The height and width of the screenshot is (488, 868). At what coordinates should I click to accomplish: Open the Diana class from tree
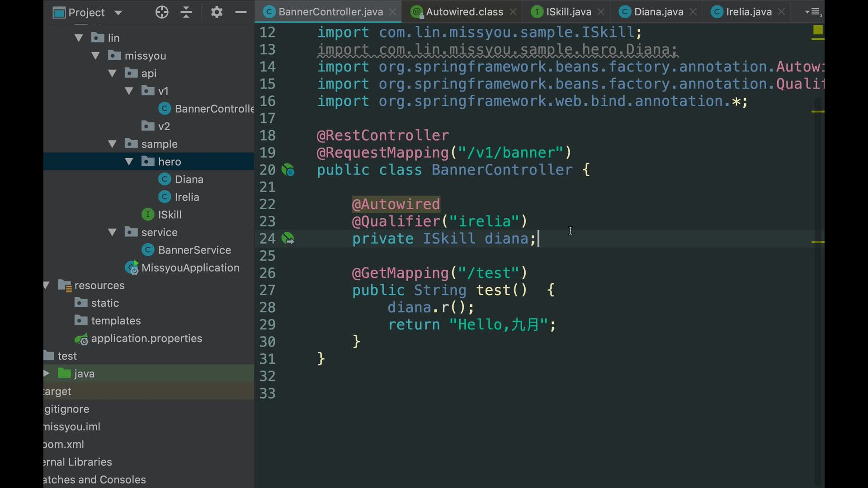tap(189, 179)
